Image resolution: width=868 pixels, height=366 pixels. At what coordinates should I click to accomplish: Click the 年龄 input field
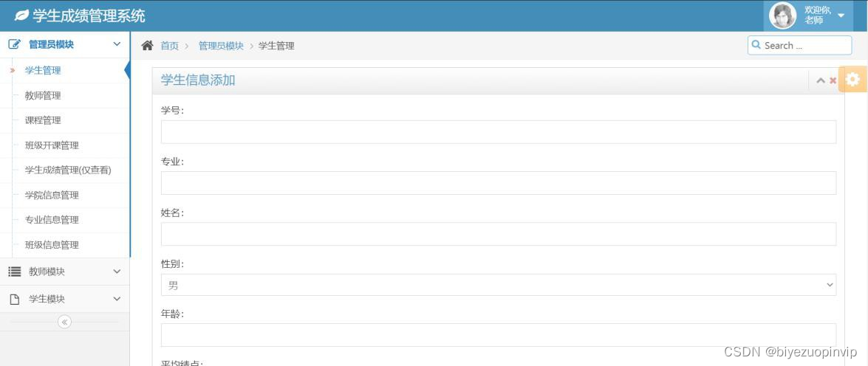498,335
